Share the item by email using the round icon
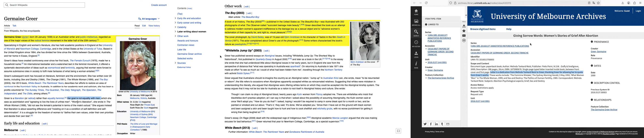The height and width of the screenshot is (138, 644). click(448, 124)
